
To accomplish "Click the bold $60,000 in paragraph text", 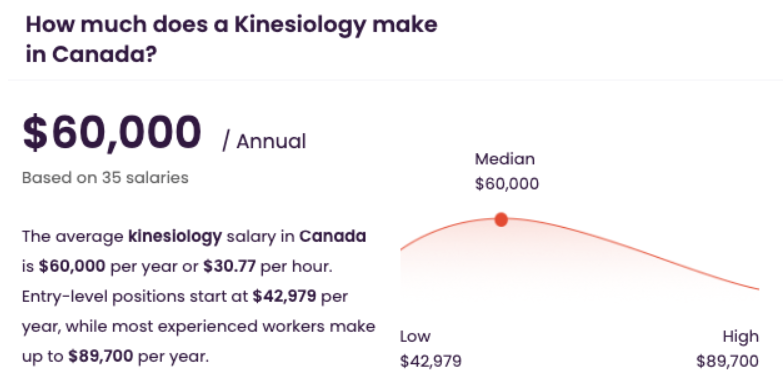I will click(72, 266).
